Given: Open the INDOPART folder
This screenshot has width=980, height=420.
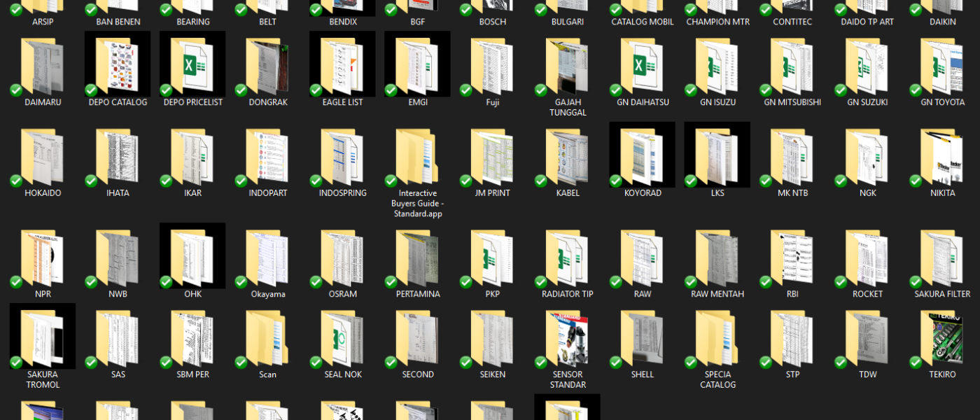Looking at the screenshot, I should coord(267,158).
